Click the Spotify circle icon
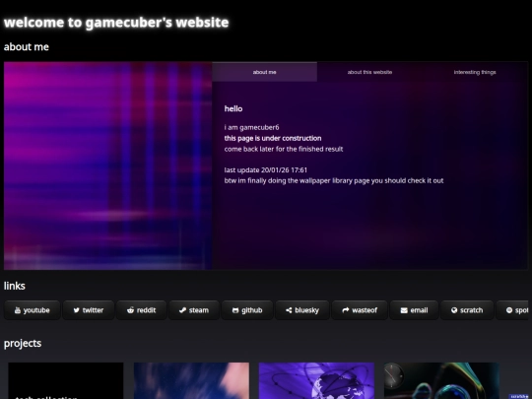 click(509, 310)
